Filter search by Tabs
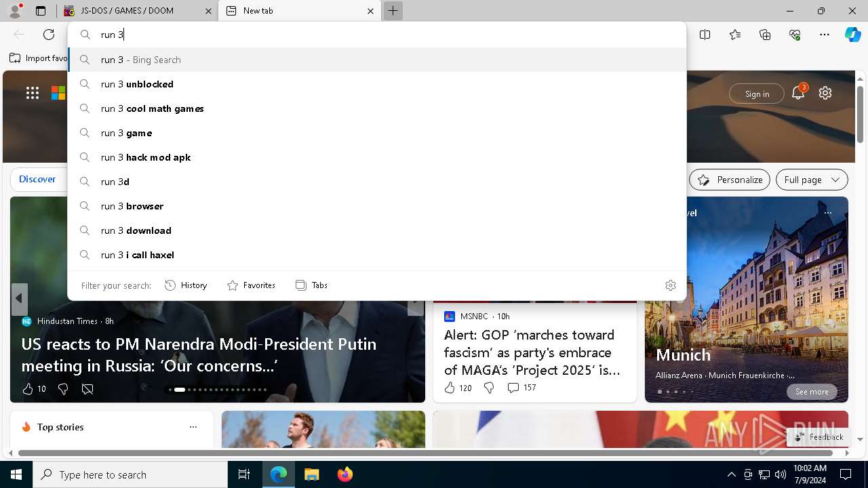The height and width of the screenshot is (488, 868). click(311, 285)
